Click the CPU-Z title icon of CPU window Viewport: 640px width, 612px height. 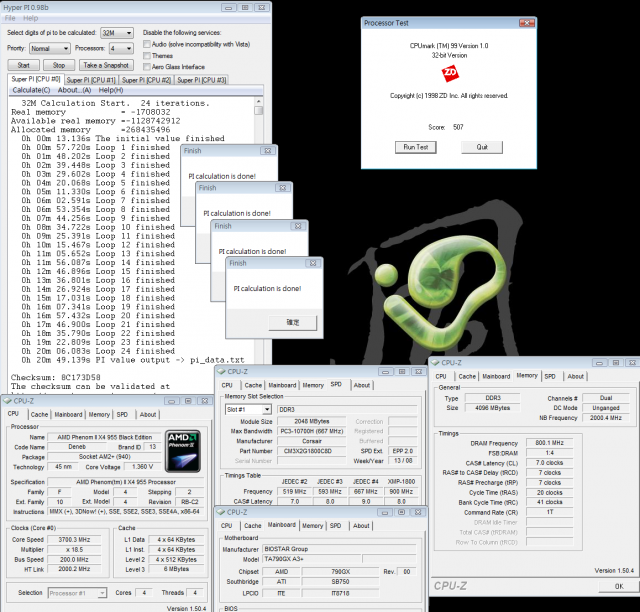click(7, 401)
